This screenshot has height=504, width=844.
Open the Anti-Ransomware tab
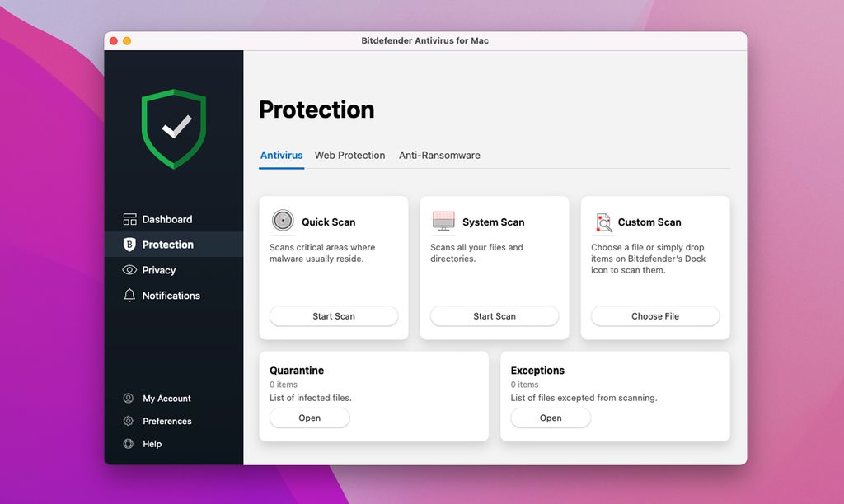439,155
